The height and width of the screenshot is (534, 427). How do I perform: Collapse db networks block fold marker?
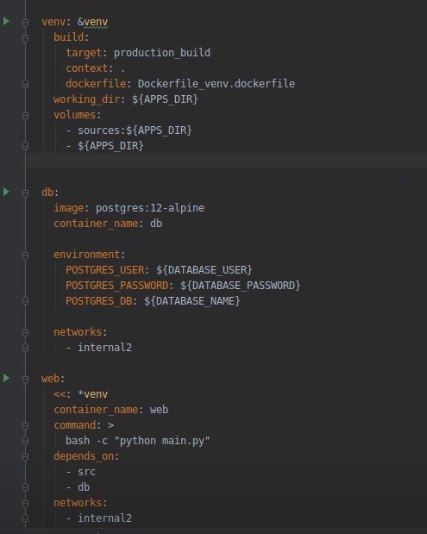click(25, 332)
